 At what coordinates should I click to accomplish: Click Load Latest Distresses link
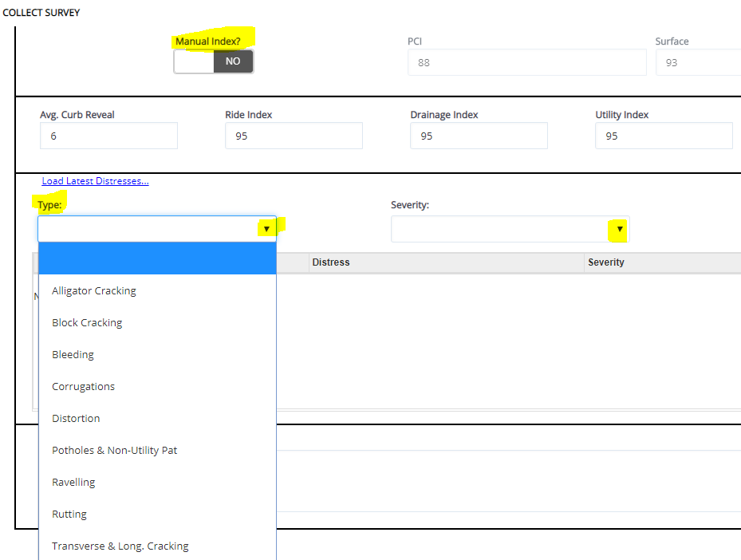point(95,181)
